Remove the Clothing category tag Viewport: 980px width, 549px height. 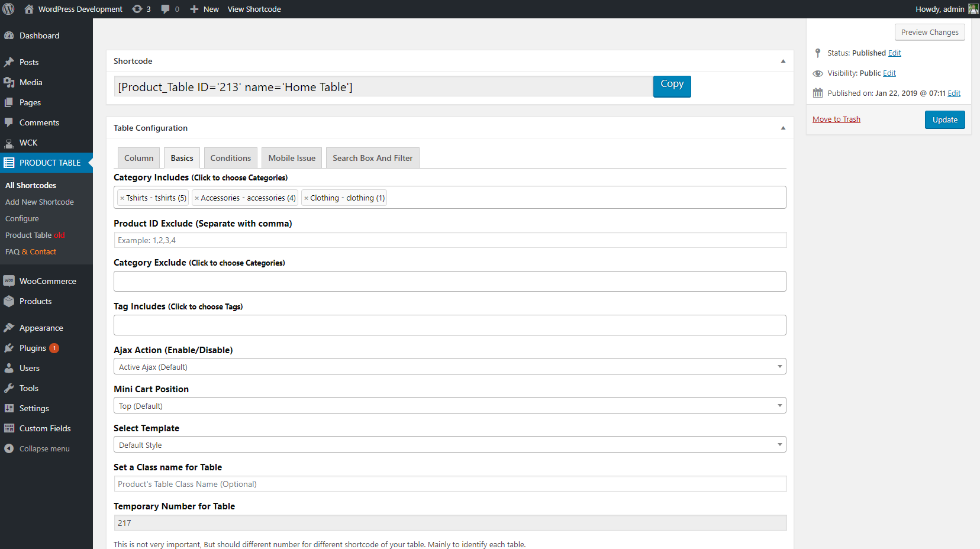pos(307,198)
